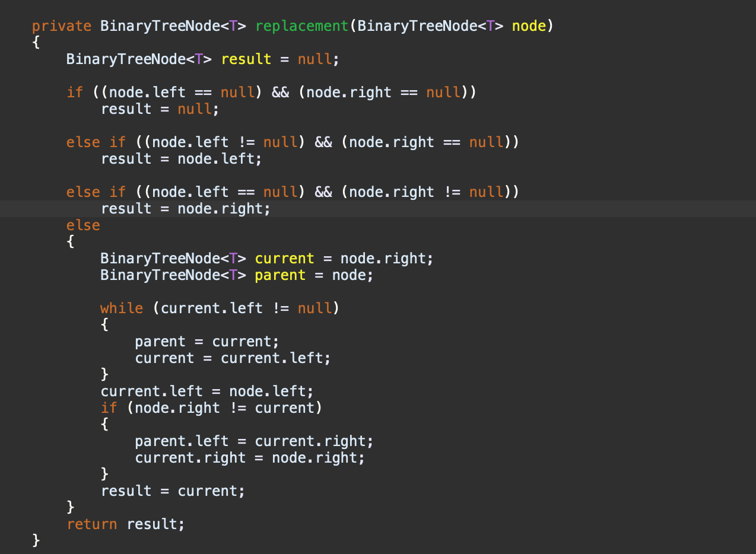The image size is (756, 554).
Task: Select the highlighted result = node.right line
Action: click(184, 208)
